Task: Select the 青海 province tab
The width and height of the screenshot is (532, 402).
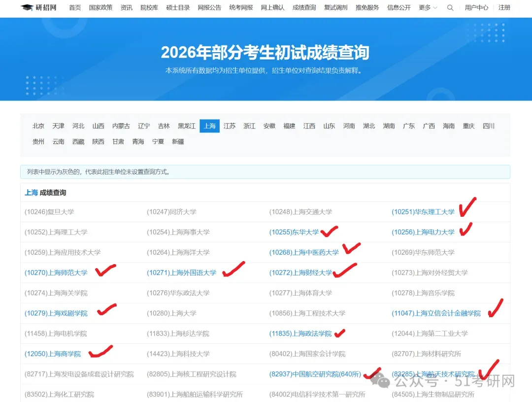Action: tap(138, 141)
